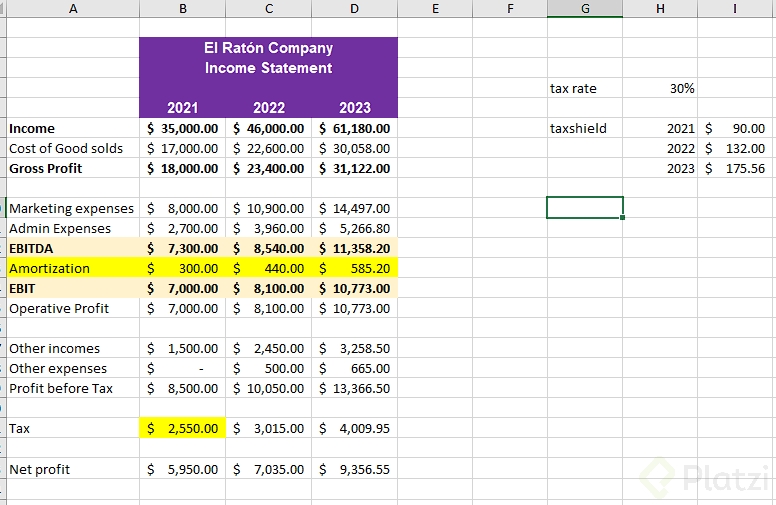The image size is (776, 505).
Task: Select Other incomes value $3,258.50
Action: (355, 349)
